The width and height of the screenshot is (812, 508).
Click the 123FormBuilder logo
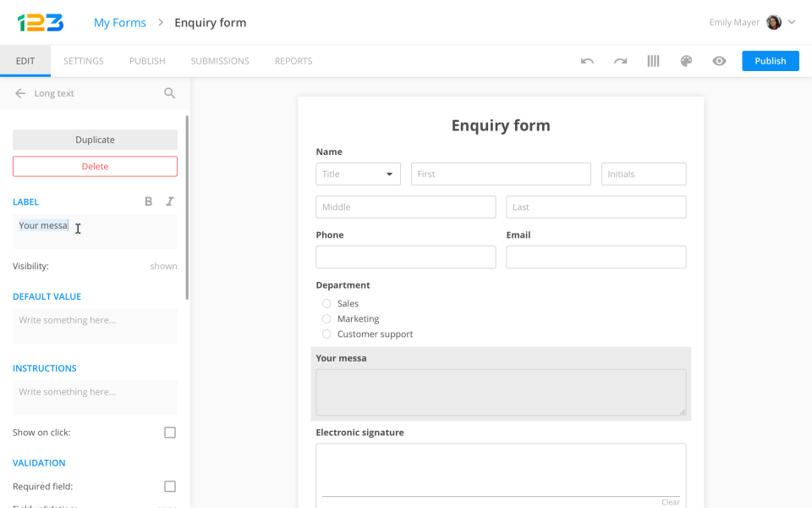click(x=40, y=22)
